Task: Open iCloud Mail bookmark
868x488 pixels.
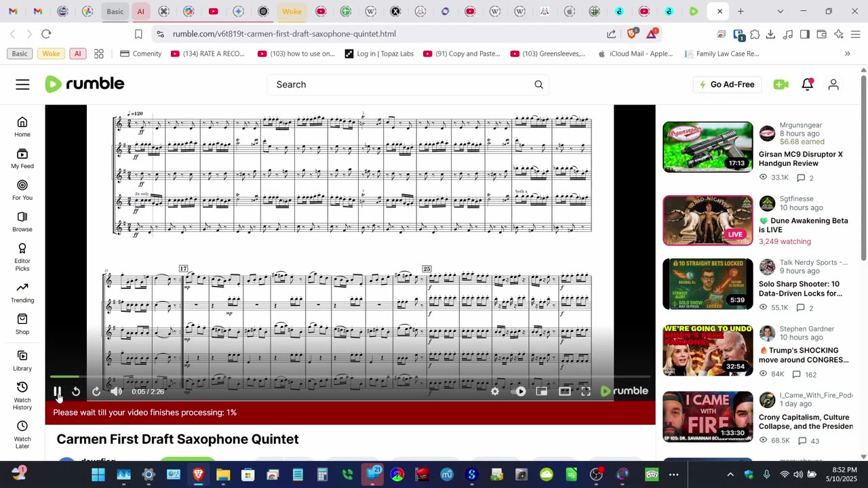Action: click(635, 54)
